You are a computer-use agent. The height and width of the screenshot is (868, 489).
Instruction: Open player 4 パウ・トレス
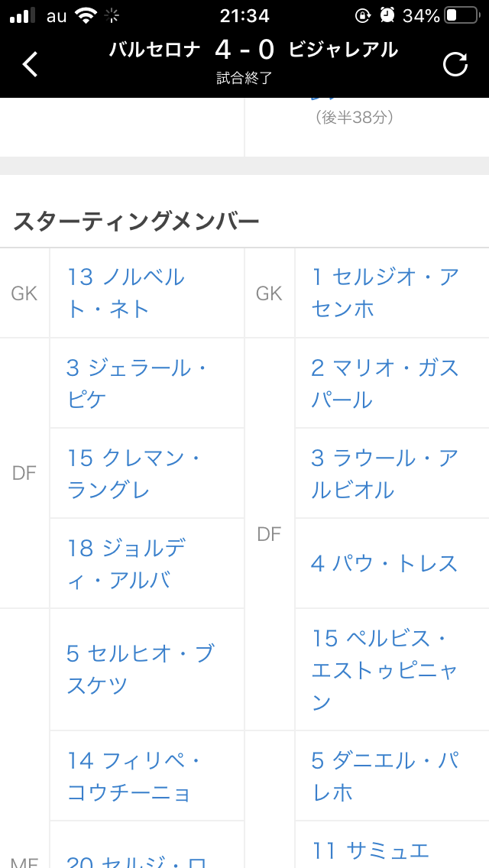[384, 564]
